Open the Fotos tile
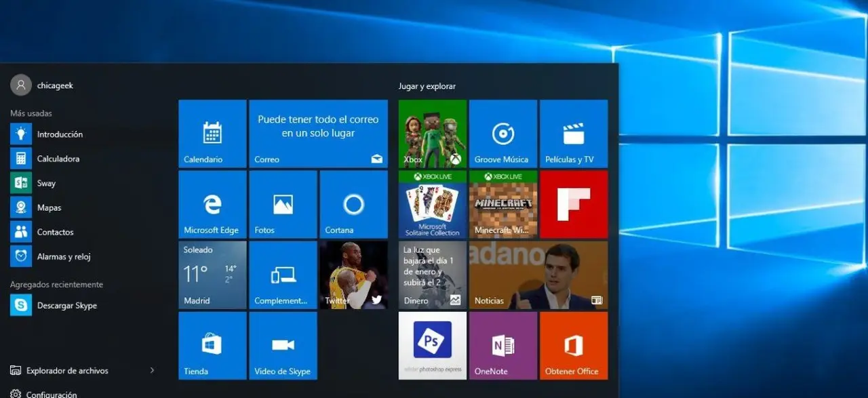Screen dimensions: 868x398 (283, 204)
